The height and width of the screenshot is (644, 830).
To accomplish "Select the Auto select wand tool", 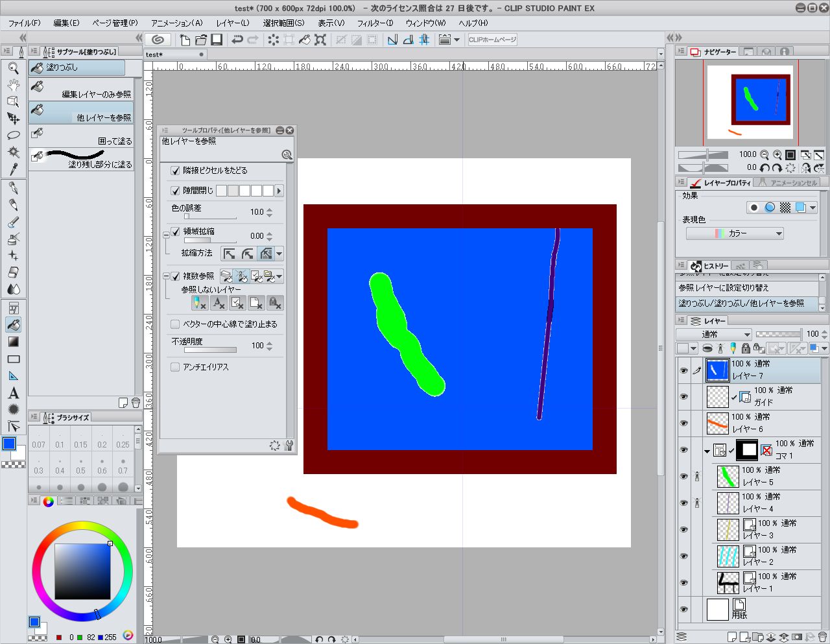I will [x=13, y=152].
